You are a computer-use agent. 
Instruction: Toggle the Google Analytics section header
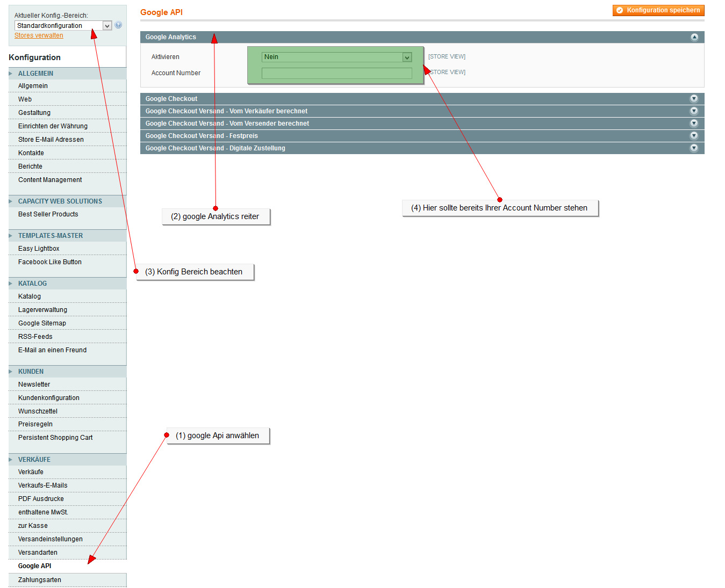pyautogui.click(x=422, y=37)
